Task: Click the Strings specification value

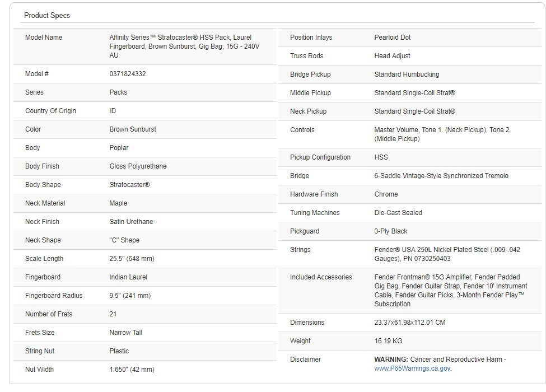Action: click(x=447, y=254)
